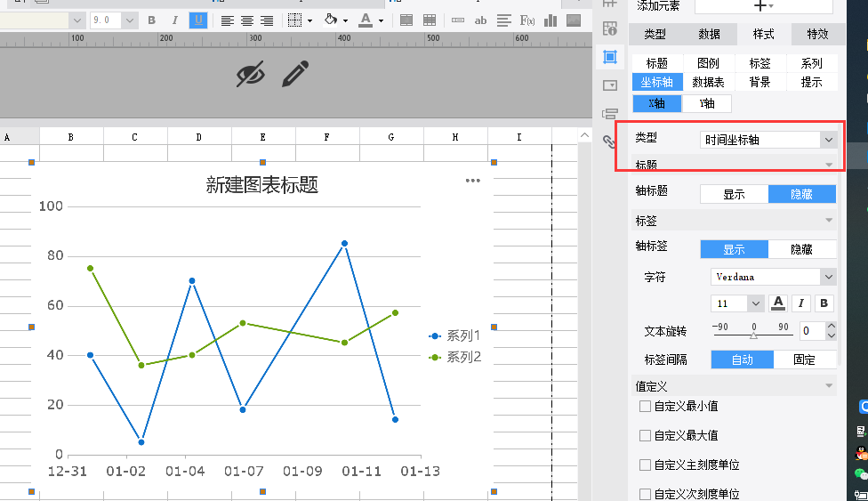
Task: Enable the 自定义最小值 checkbox
Action: [645, 407]
